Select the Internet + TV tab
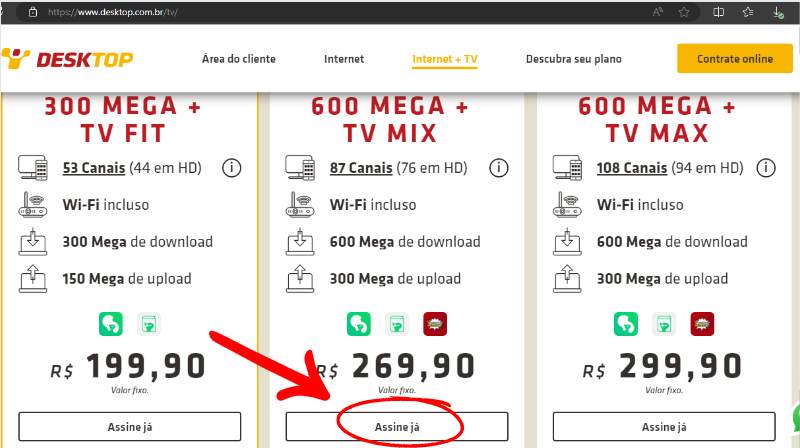800x448 pixels. [x=445, y=59]
